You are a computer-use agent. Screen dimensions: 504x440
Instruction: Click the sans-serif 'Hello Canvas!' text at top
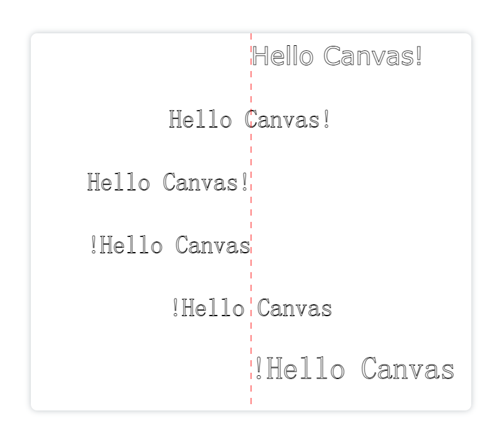coord(337,56)
